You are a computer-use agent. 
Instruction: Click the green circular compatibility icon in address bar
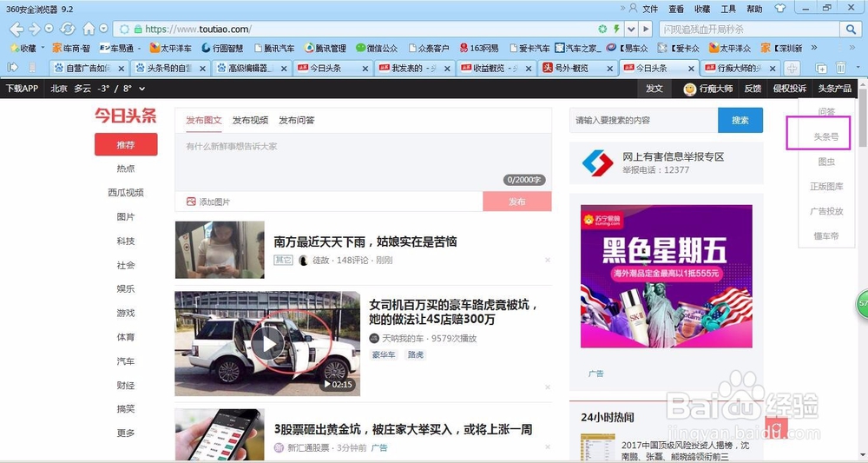[x=603, y=29]
